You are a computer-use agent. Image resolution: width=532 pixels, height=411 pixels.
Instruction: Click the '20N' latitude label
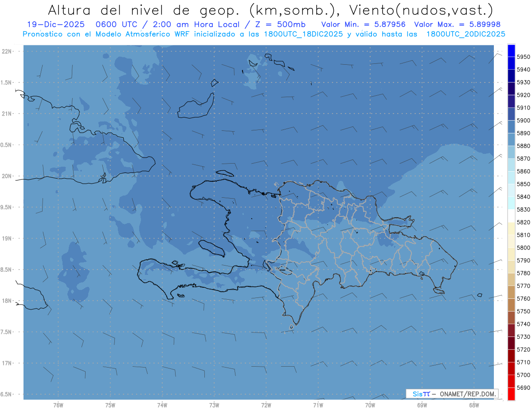click(7, 176)
